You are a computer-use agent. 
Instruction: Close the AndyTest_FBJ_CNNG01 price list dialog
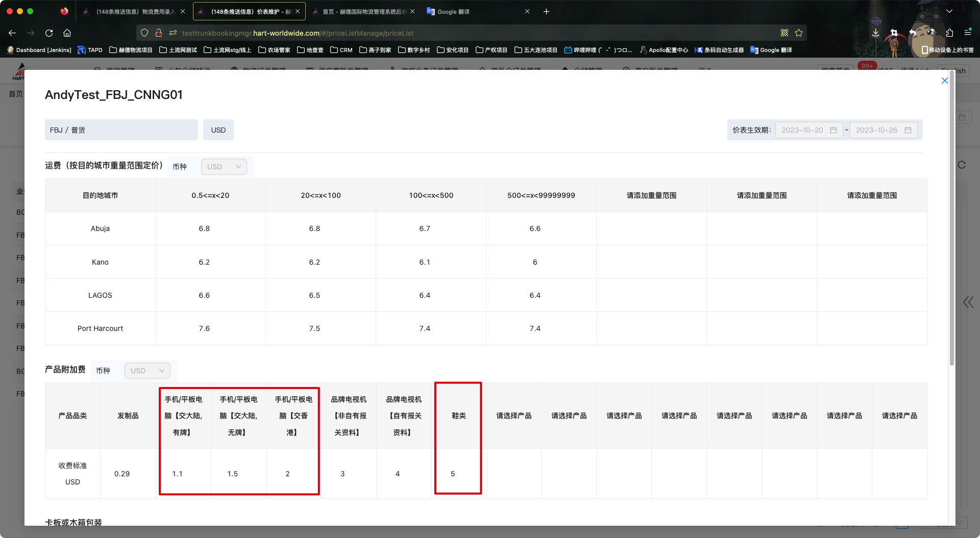point(944,81)
